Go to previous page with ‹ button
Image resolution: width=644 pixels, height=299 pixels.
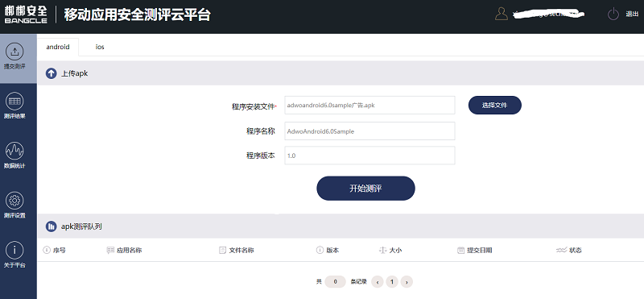(x=377, y=282)
